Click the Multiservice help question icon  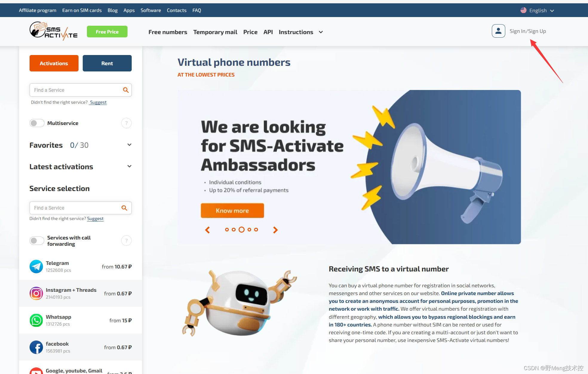126,123
